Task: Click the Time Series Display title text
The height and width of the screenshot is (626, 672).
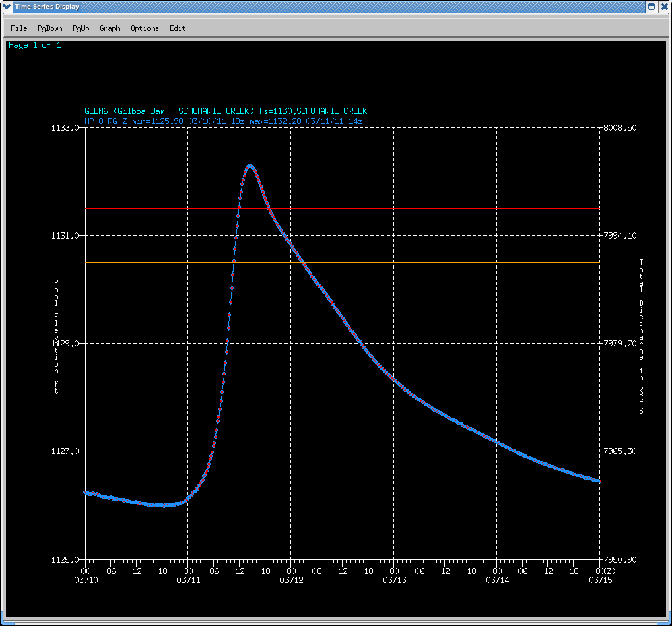Action: pyautogui.click(x=47, y=7)
